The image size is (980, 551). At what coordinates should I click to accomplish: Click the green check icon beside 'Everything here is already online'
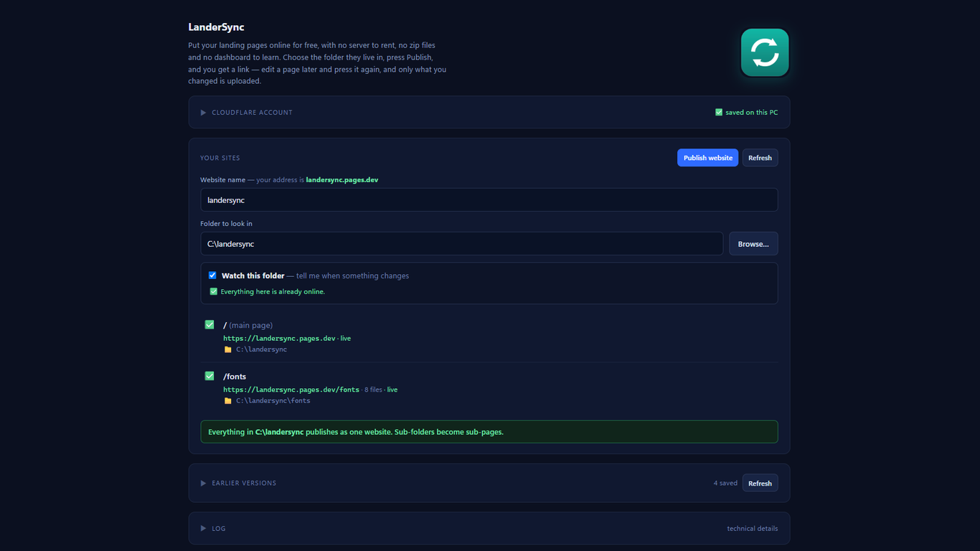213,292
